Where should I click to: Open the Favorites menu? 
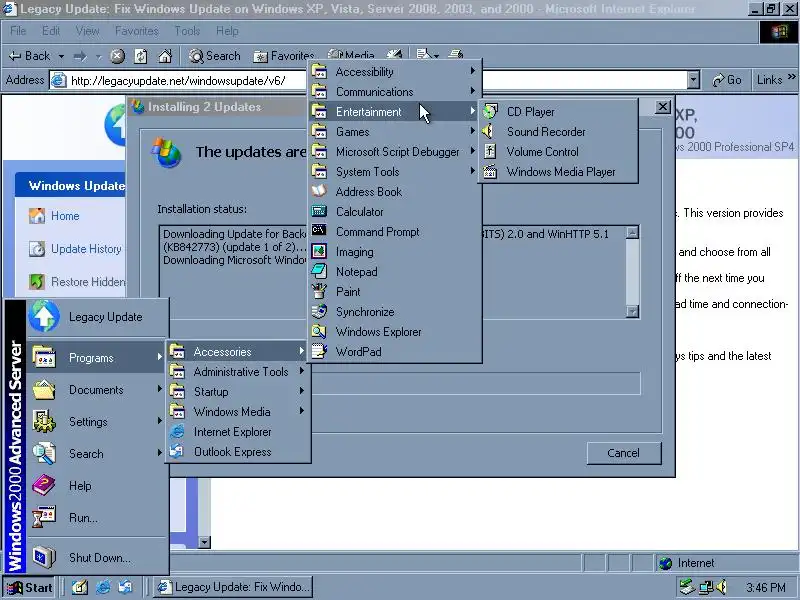tap(137, 31)
